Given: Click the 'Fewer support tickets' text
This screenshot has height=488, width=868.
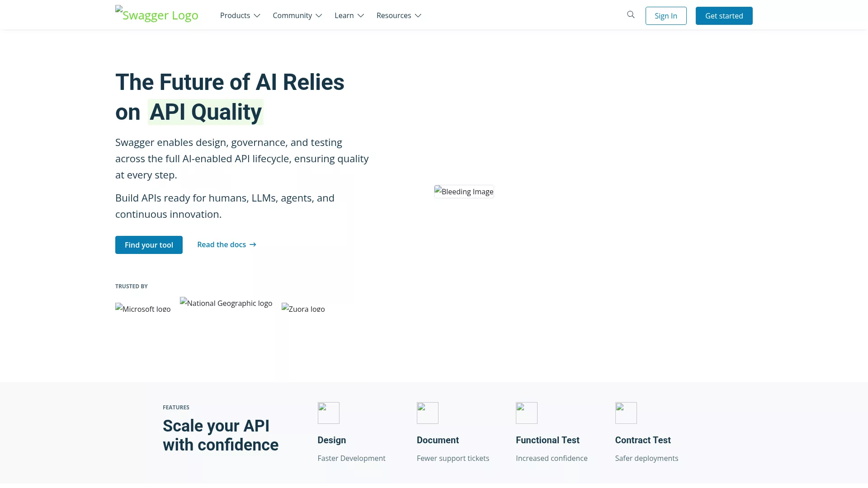Looking at the screenshot, I should coord(453,458).
